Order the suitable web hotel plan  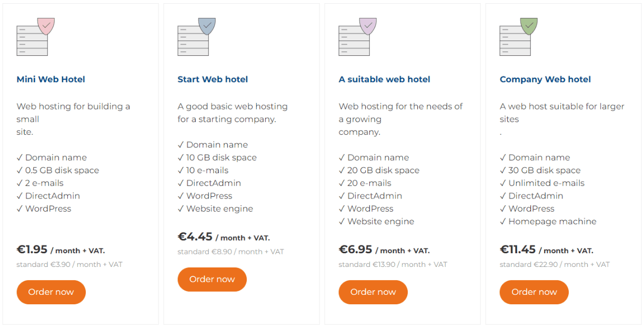pyautogui.click(x=373, y=292)
